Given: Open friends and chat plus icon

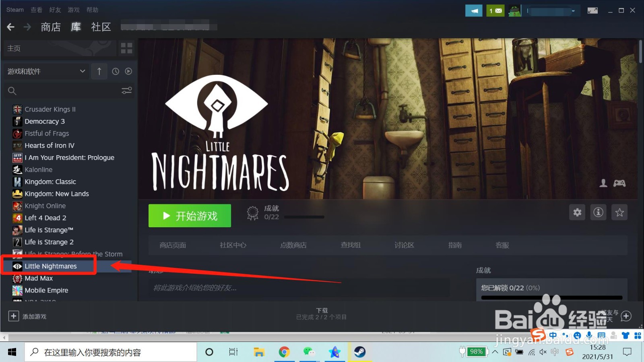Looking at the screenshot, I should coord(626,316).
